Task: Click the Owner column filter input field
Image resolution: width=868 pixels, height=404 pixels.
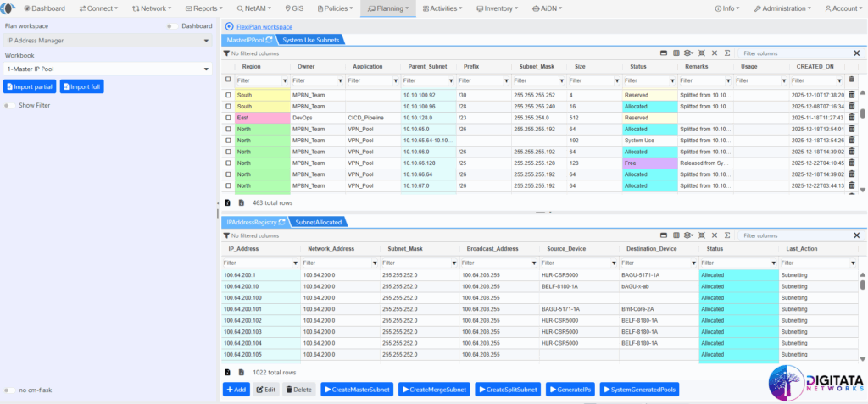Action: (312, 80)
